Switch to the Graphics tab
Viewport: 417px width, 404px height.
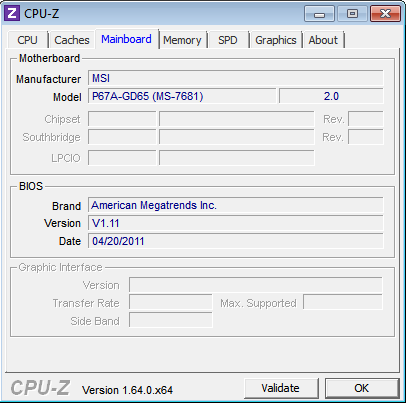(x=276, y=40)
